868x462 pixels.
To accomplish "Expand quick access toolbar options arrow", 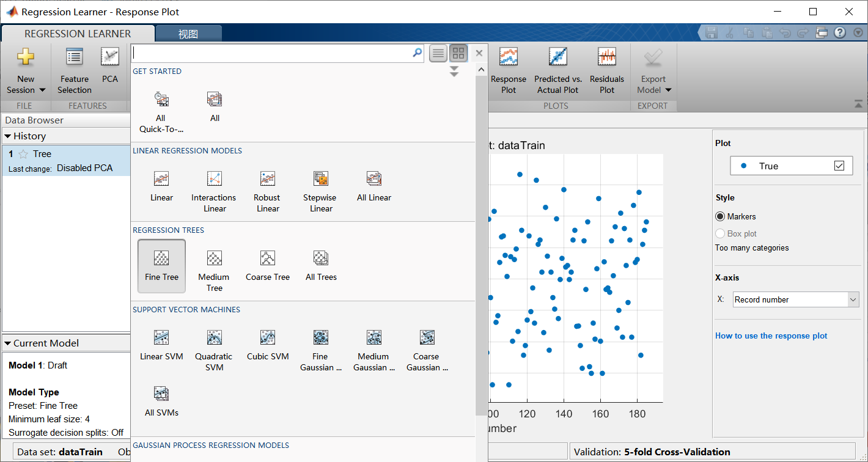I will point(858,32).
